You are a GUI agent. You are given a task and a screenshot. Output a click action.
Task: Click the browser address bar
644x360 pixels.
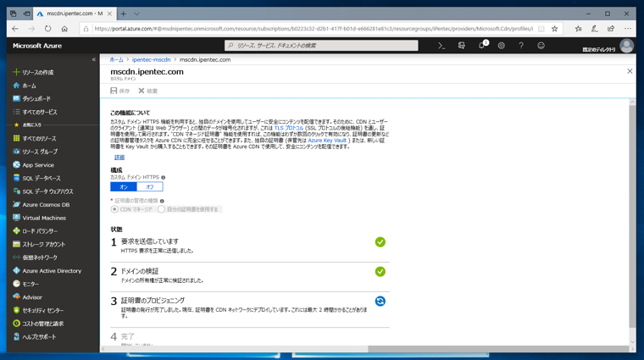[313, 29]
